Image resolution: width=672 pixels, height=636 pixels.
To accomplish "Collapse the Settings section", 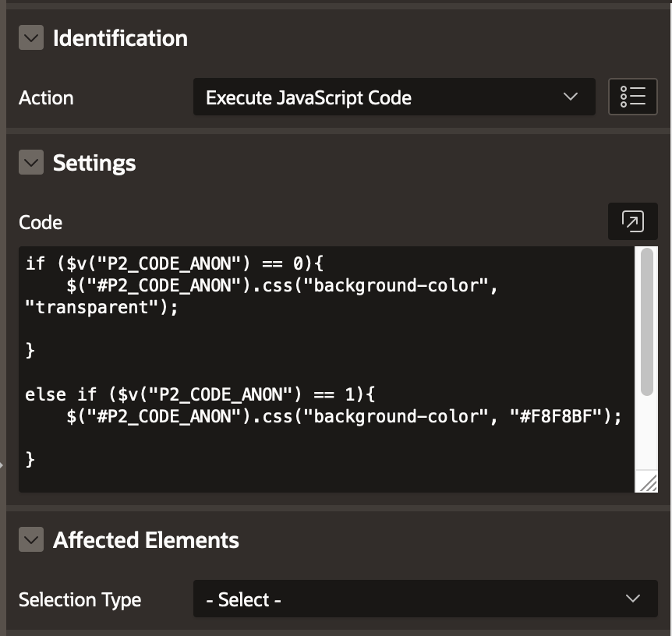I will [x=31, y=162].
